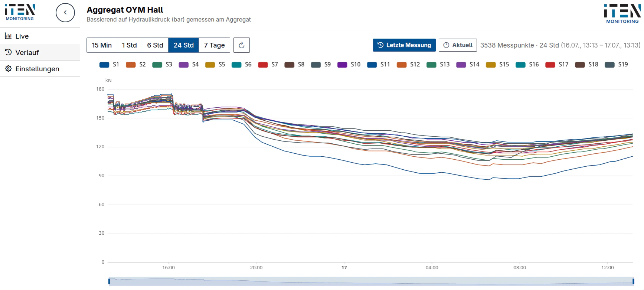The image size is (644, 290).
Task: Toggle series S9 legend entry
Action: coord(321,65)
